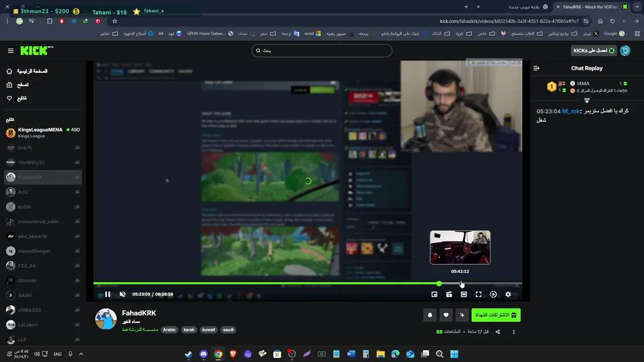
Task: Click the gift subscriptions green button
Action: [x=496, y=315]
